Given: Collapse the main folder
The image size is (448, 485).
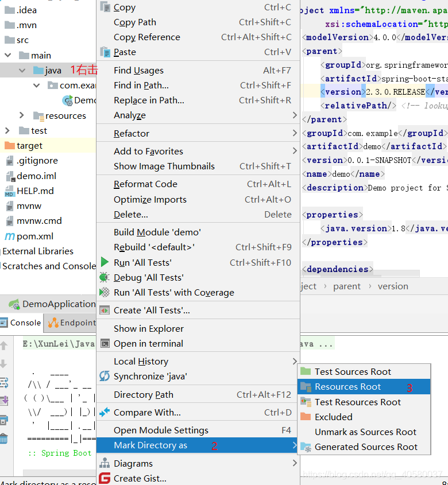Looking at the screenshot, I should 7,55.
